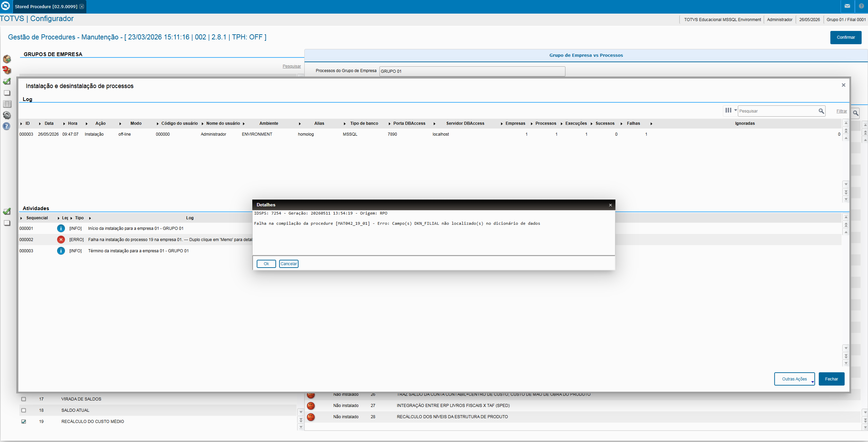Check the box for process 18 SALDO ATUAL
Screen dimensions: 868x442
click(x=23, y=410)
